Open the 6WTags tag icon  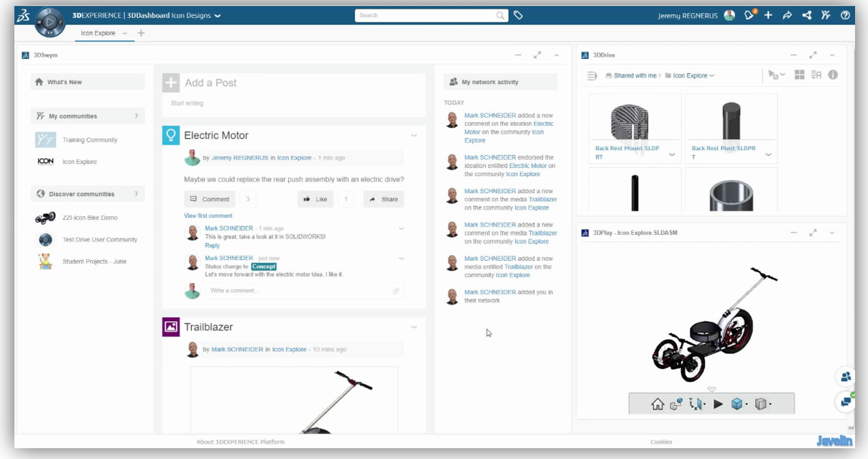click(518, 15)
